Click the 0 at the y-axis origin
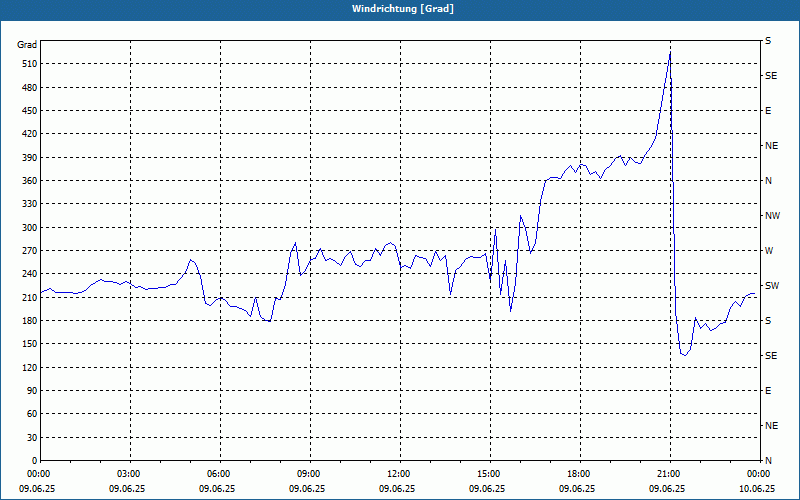Screen dimensions: 800x500 [x=35, y=461]
